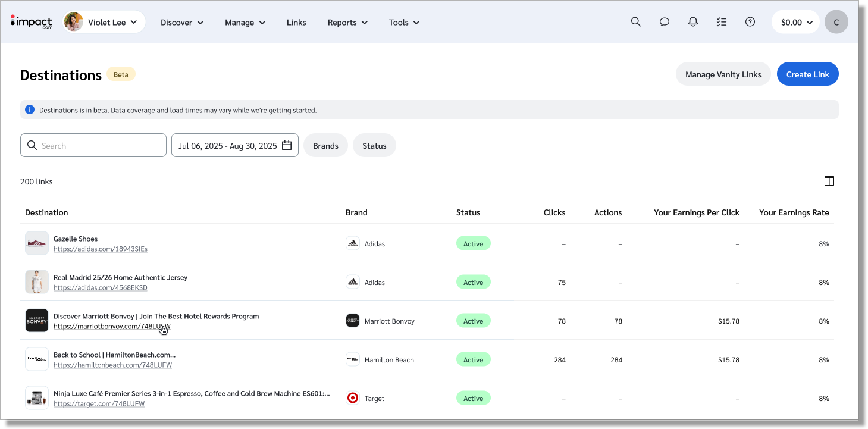Open Gazelle Shoes product thumbnail
The width and height of the screenshot is (868, 429).
tap(37, 243)
